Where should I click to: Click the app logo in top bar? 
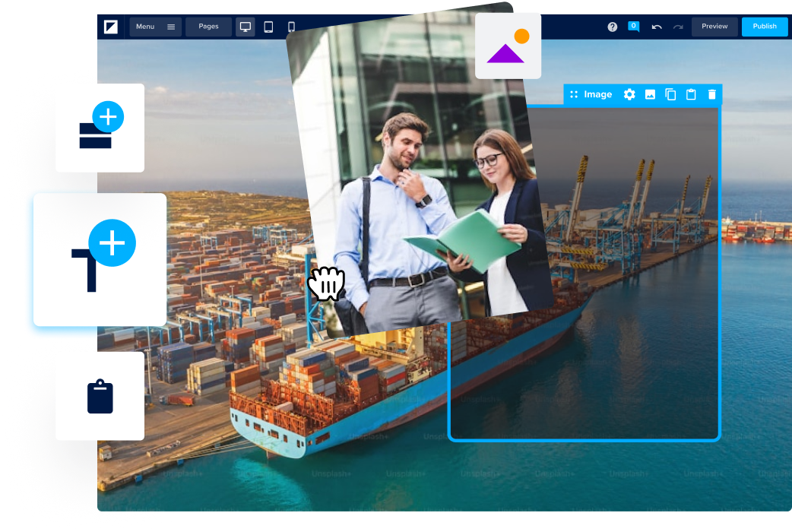tap(111, 27)
